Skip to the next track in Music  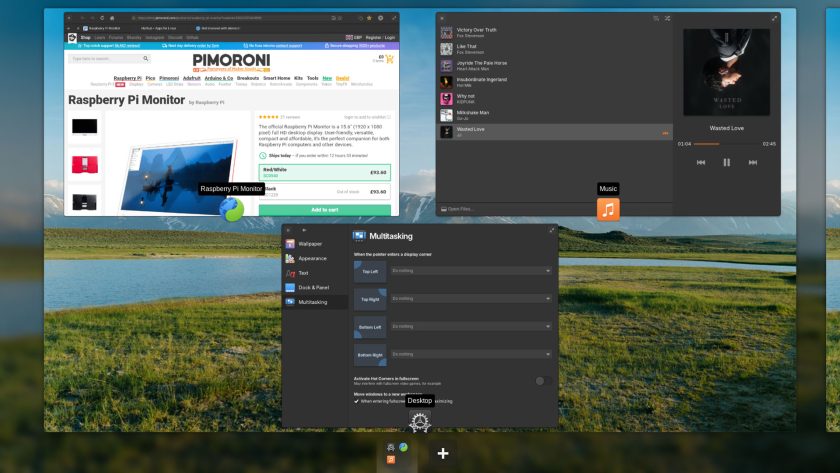tap(753, 162)
